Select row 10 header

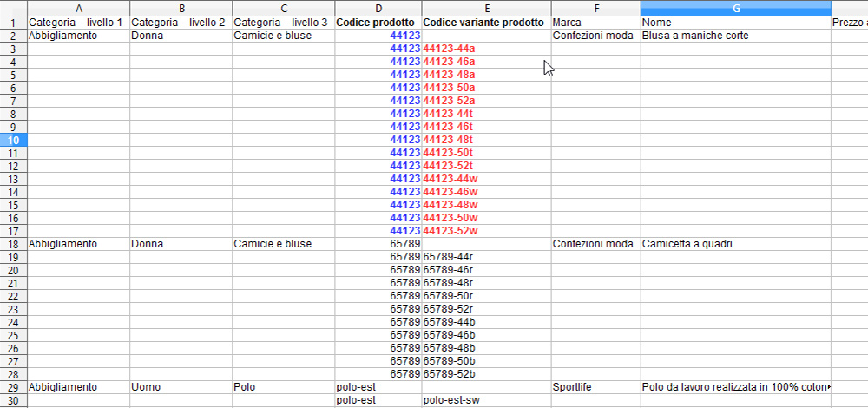point(14,140)
